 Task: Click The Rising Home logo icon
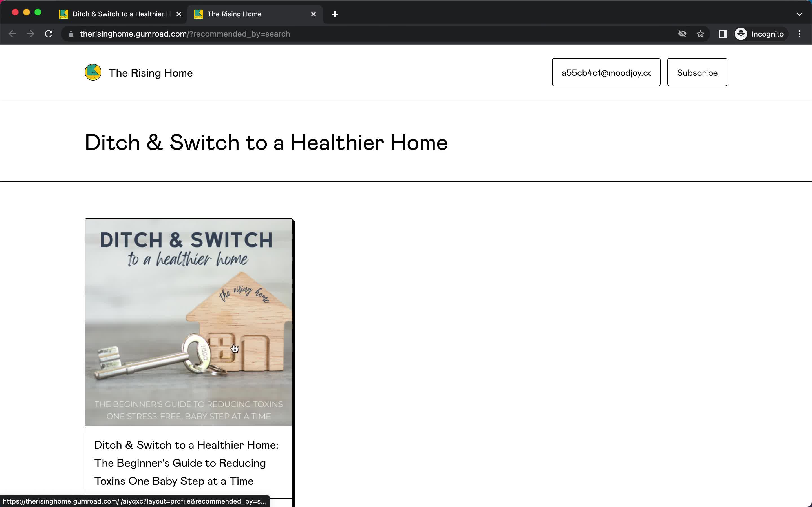pos(93,72)
